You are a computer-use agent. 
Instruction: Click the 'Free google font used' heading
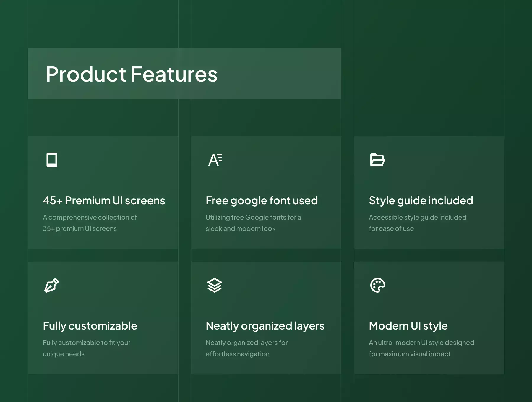262,200
